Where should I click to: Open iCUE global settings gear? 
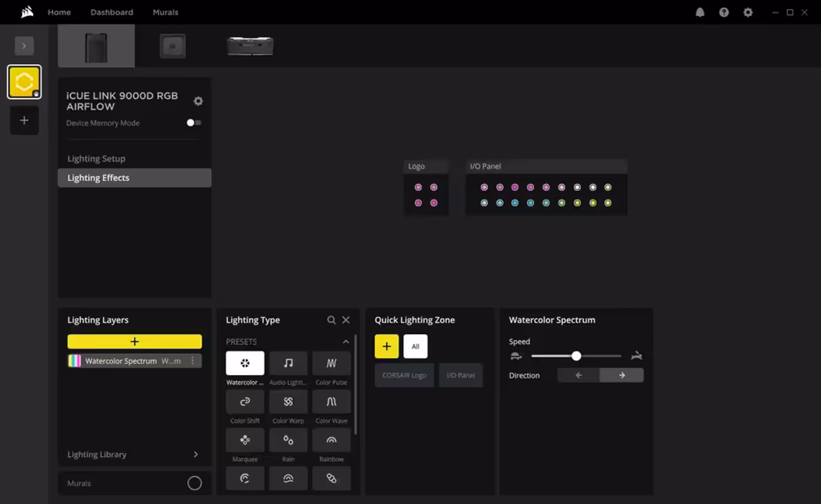748,12
